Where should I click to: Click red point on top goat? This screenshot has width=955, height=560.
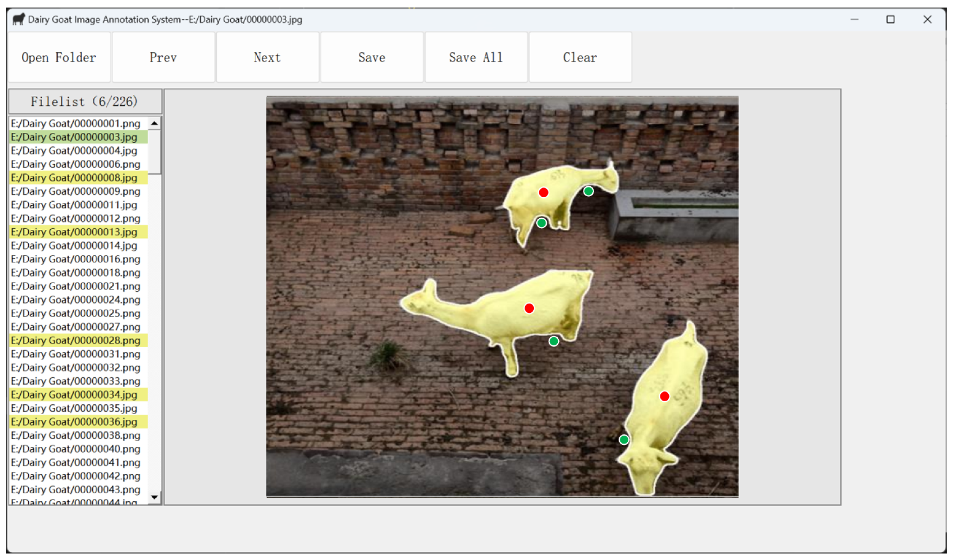click(544, 193)
